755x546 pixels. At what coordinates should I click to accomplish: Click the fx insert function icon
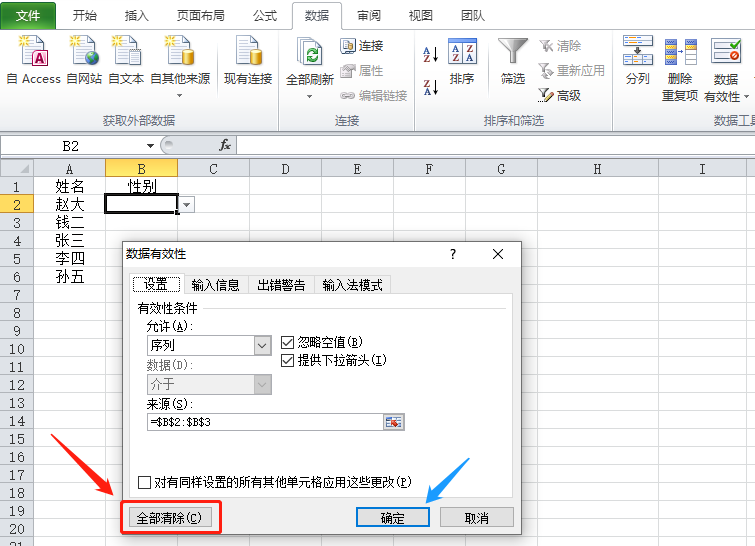point(225,145)
